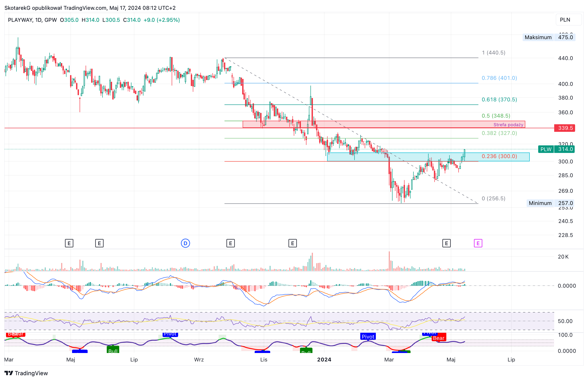
Task: Click the 2024 year label on time axis
Action: (324, 359)
